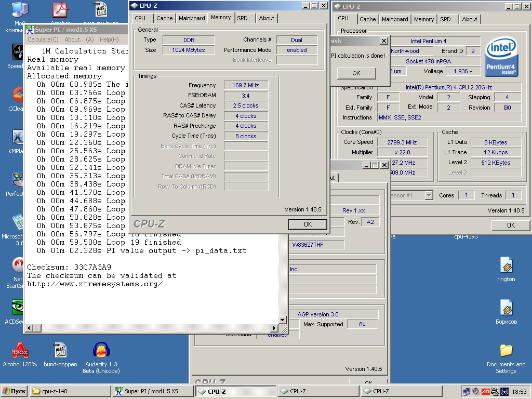Click OK in PI calculation done dialog

click(356, 73)
